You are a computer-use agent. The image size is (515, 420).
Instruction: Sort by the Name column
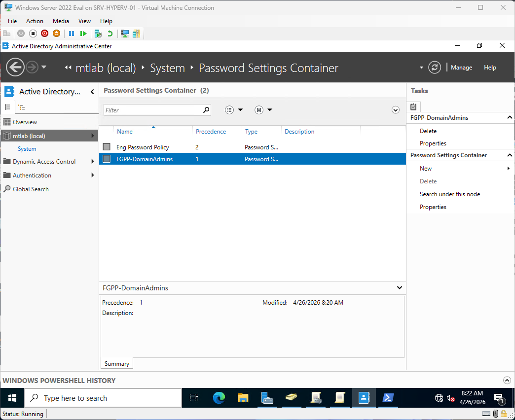point(125,131)
